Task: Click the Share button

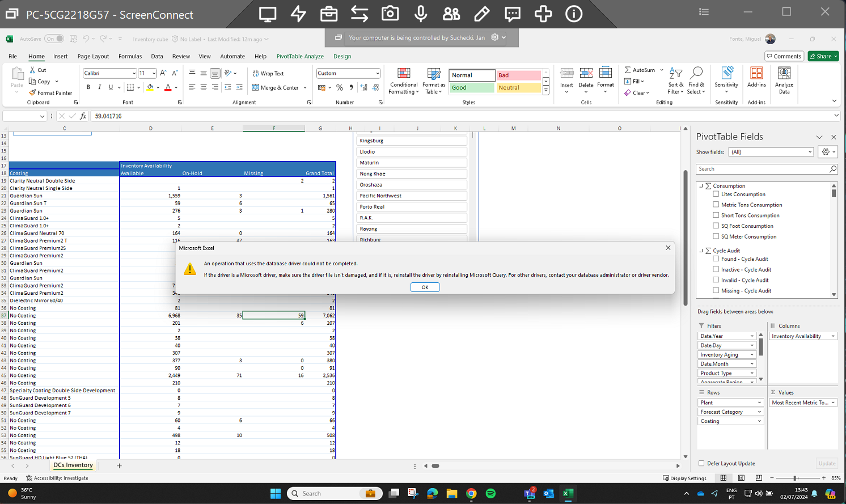Action: [x=823, y=56]
